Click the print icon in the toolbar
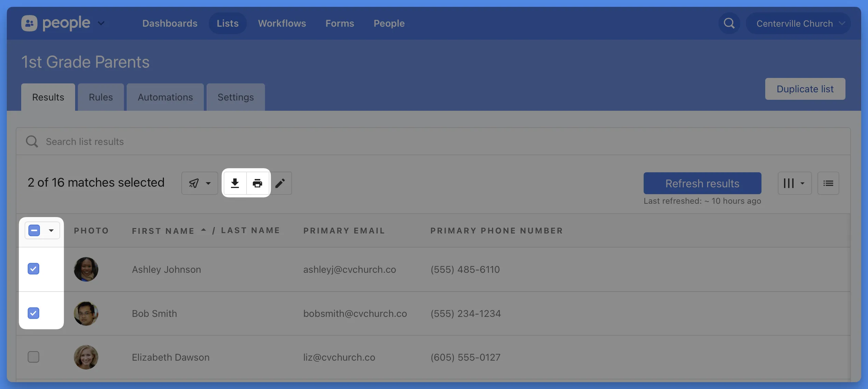The image size is (868, 389). click(x=257, y=183)
